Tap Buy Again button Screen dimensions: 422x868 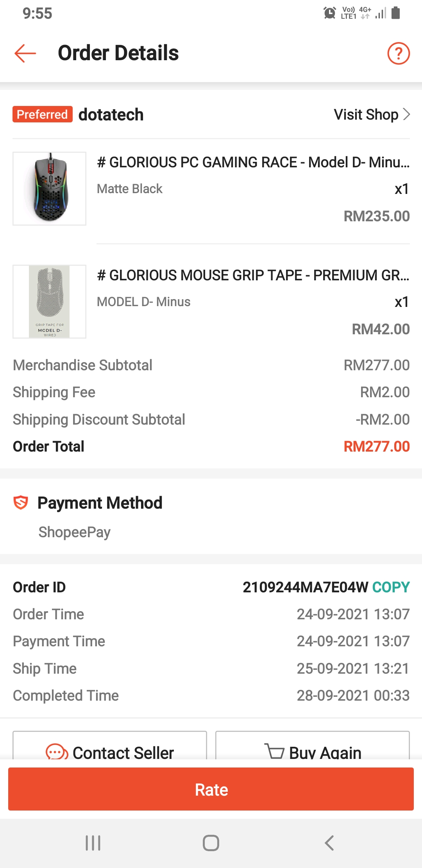[313, 745]
